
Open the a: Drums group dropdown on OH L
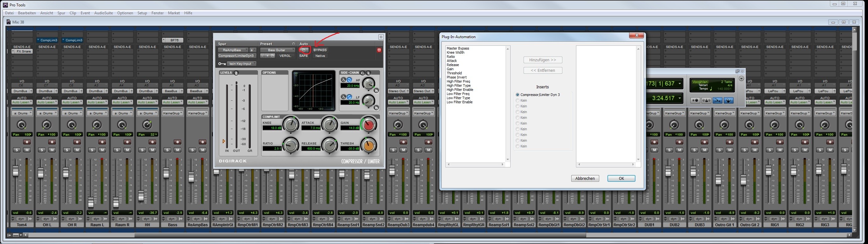(47, 113)
